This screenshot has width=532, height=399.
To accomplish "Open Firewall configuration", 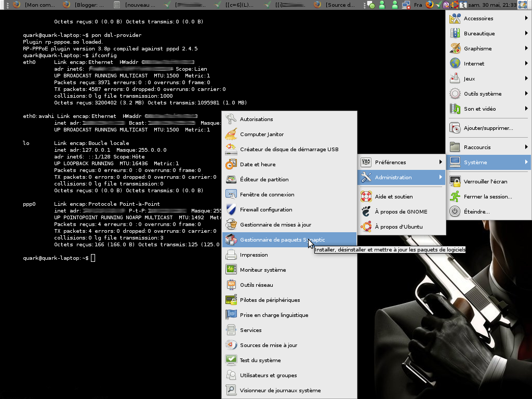I will (x=289, y=210).
